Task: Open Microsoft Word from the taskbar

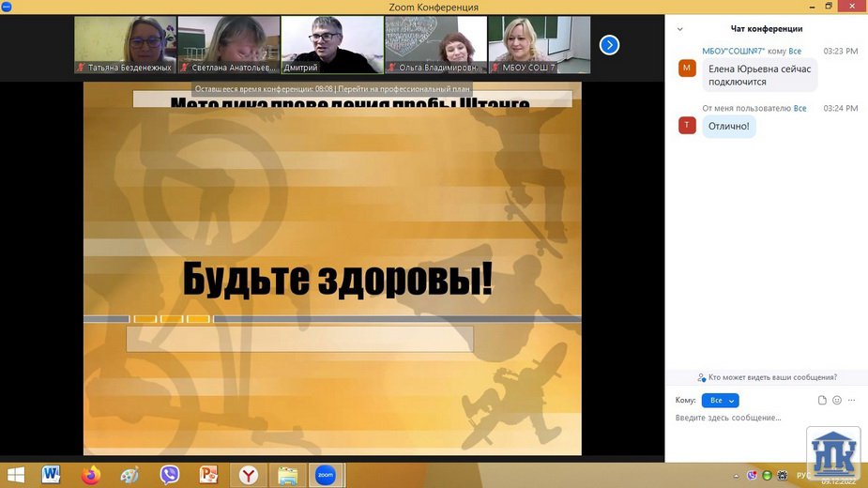Action: pyautogui.click(x=51, y=475)
